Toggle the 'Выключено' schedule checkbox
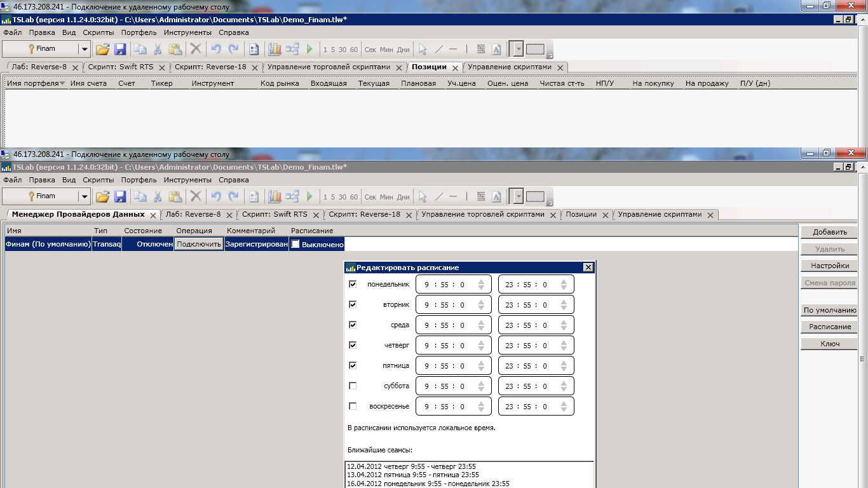Screen dimensions: 868x488 point(295,244)
